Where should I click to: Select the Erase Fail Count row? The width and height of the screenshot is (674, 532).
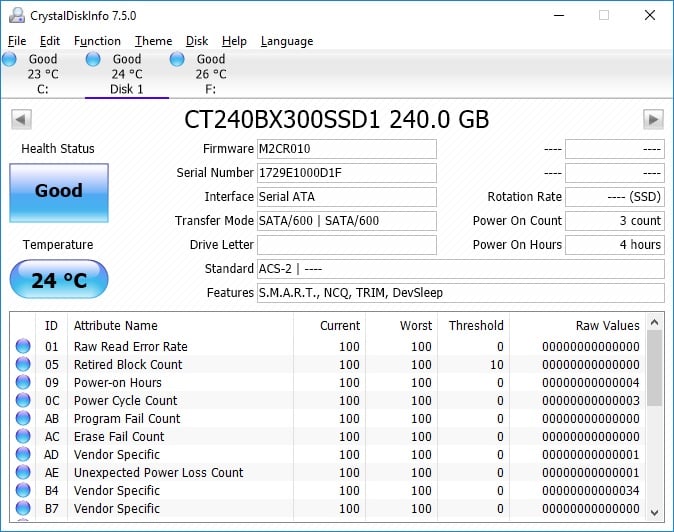coord(328,437)
